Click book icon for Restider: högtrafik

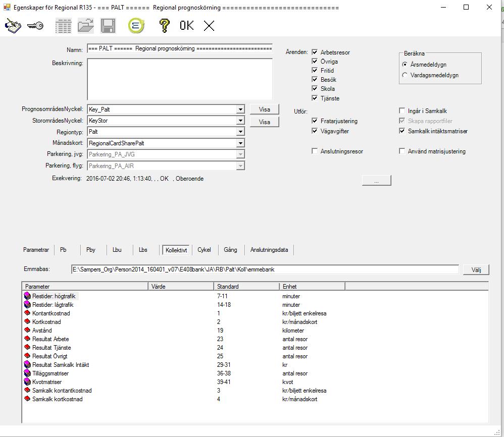coord(27,296)
